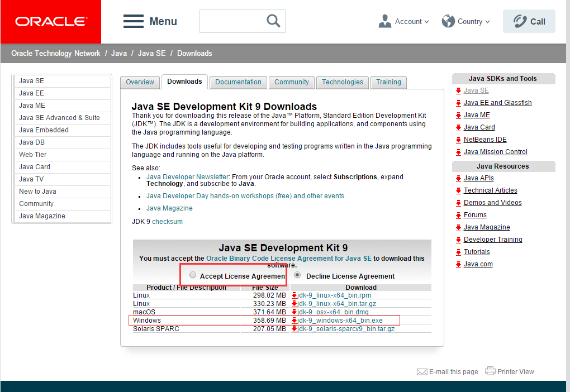Click the macOS product row label

(x=144, y=312)
